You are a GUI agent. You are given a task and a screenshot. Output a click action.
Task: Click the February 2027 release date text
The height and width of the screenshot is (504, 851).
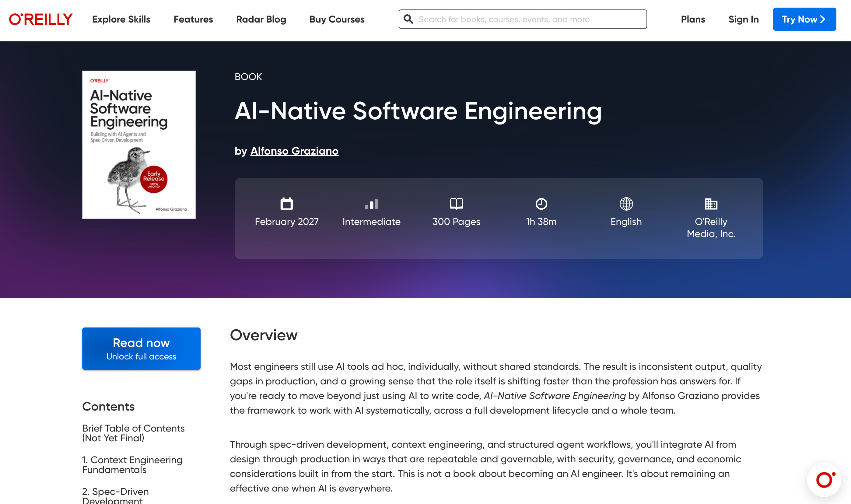click(x=287, y=222)
